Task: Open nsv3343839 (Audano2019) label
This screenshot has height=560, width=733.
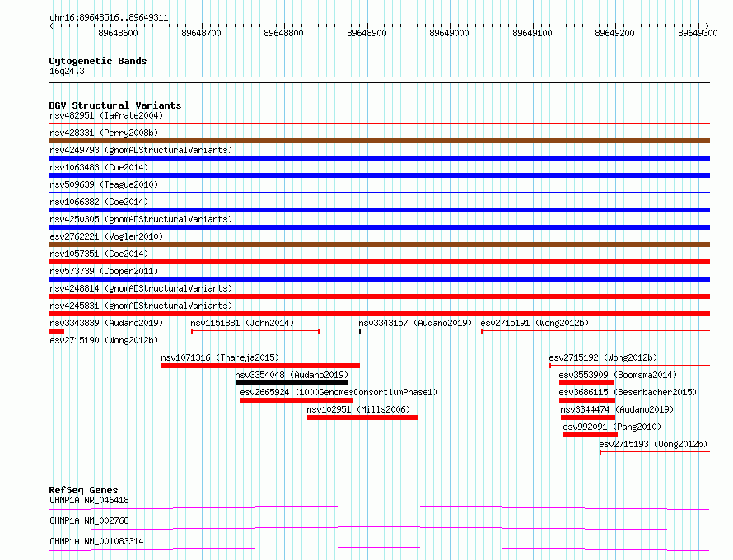Action: click(x=106, y=323)
